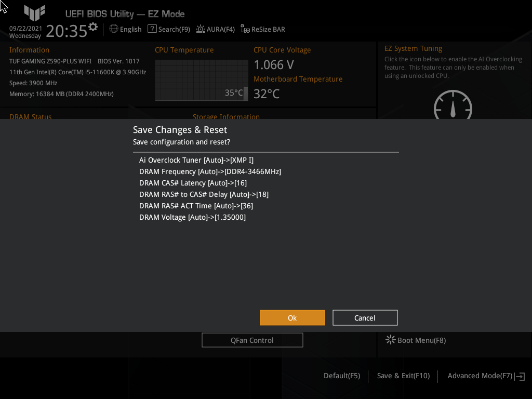This screenshot has height=399, width=532.
Task: Click the Advanced Mode exit arrow icon
Action: [x=520, y=376]
